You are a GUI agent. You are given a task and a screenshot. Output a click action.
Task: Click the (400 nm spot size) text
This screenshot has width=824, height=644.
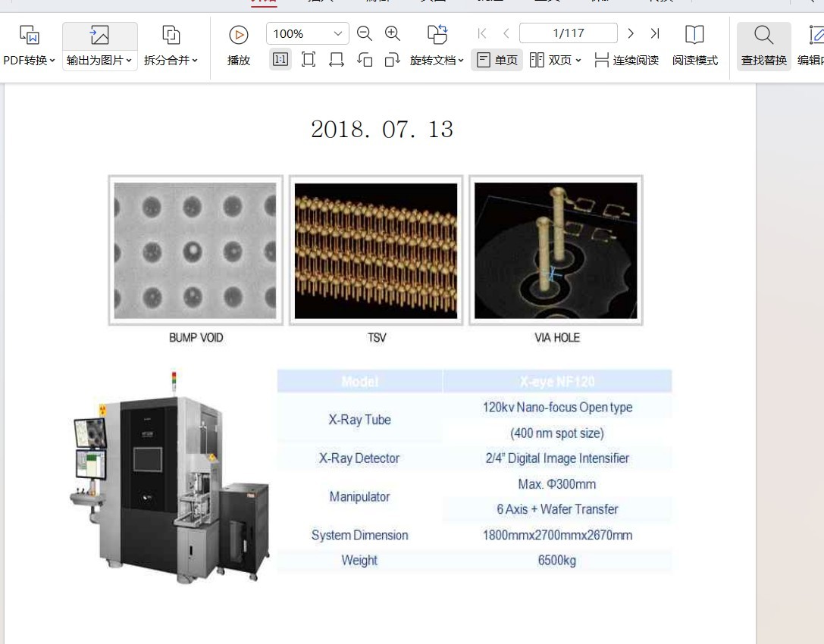pyautogui.click(x=557, y=433)
